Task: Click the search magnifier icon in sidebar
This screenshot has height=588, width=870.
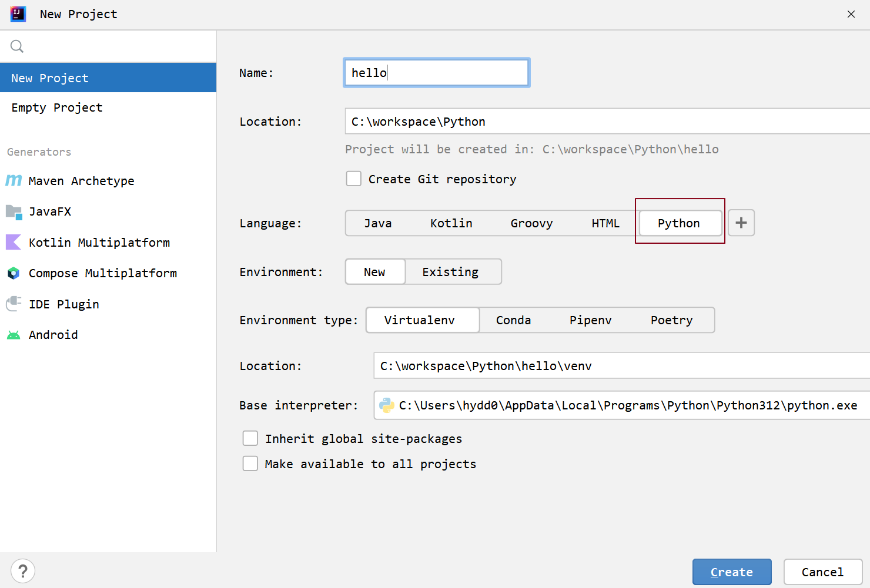Action: click(x=17, y=46)
